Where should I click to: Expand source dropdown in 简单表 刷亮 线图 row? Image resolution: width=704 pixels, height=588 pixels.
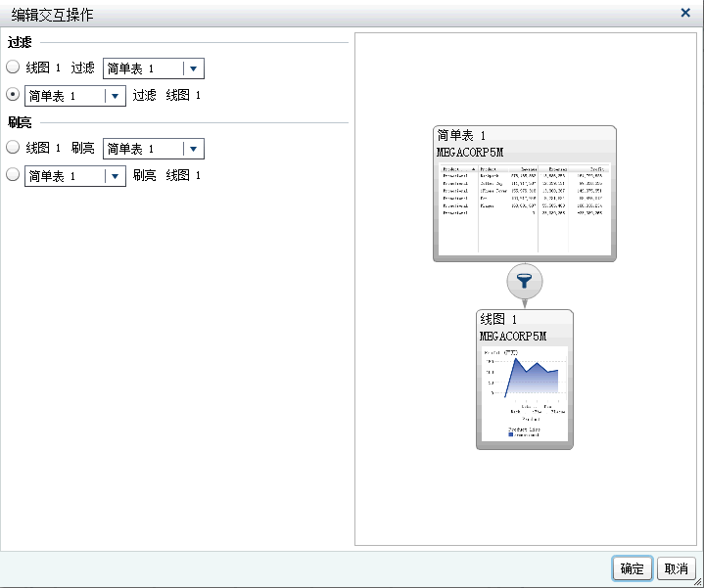point(115,176)
